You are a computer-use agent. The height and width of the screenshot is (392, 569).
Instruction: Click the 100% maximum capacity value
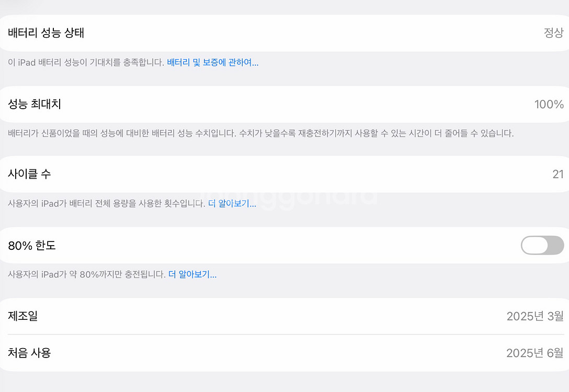pos(549,105)
